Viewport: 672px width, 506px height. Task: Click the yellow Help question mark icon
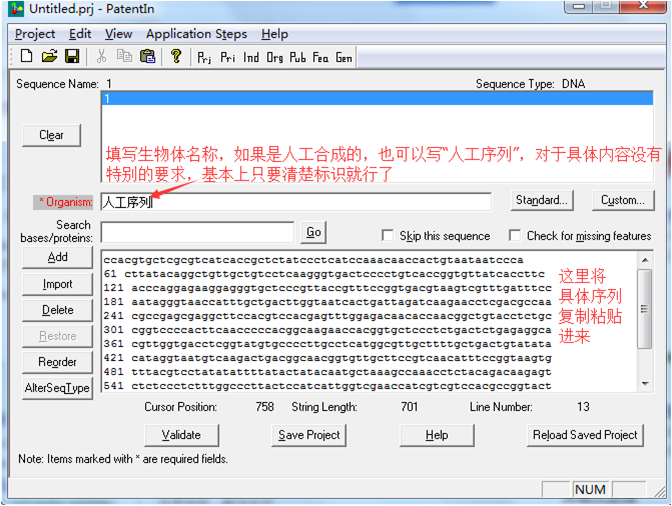point(176,56)
